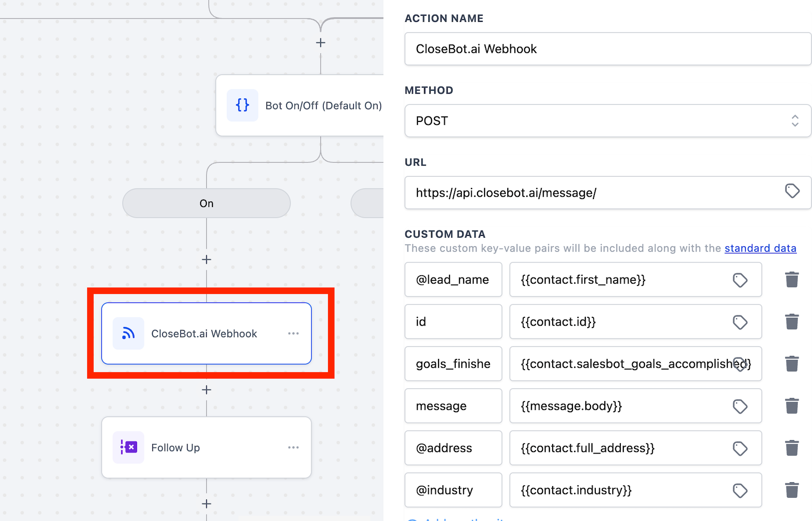The image size is (812, 521).
Task: Add a step between Webhook and Follow Up
Action: pos(206,390)
